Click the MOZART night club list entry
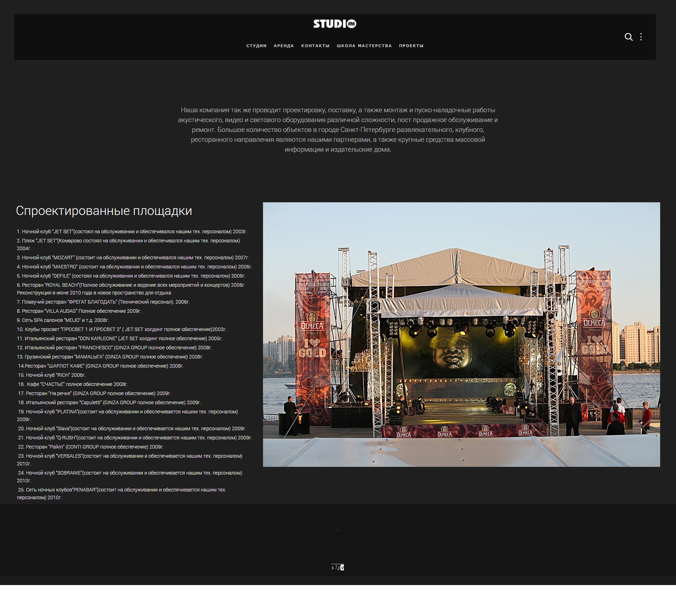The image size is (676, 616). (x=133, y=258)
